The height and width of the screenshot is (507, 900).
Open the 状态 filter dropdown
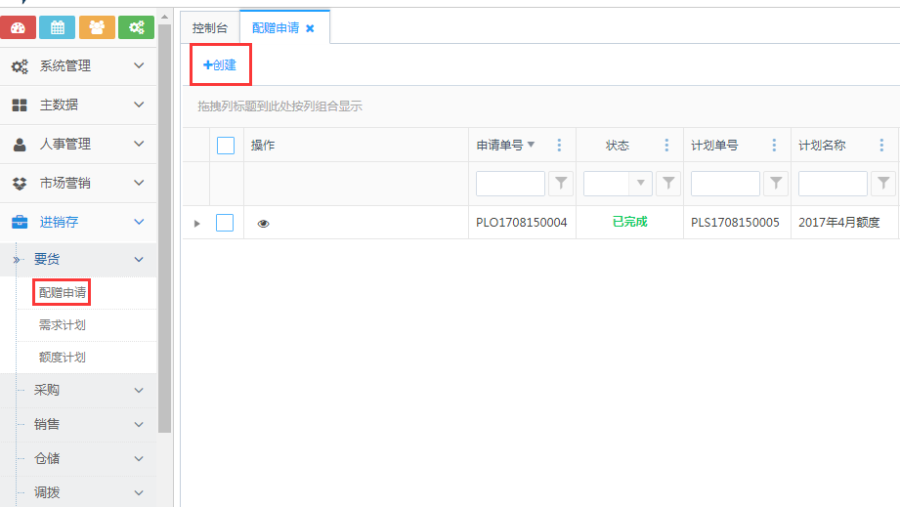(x=640, y=183)
